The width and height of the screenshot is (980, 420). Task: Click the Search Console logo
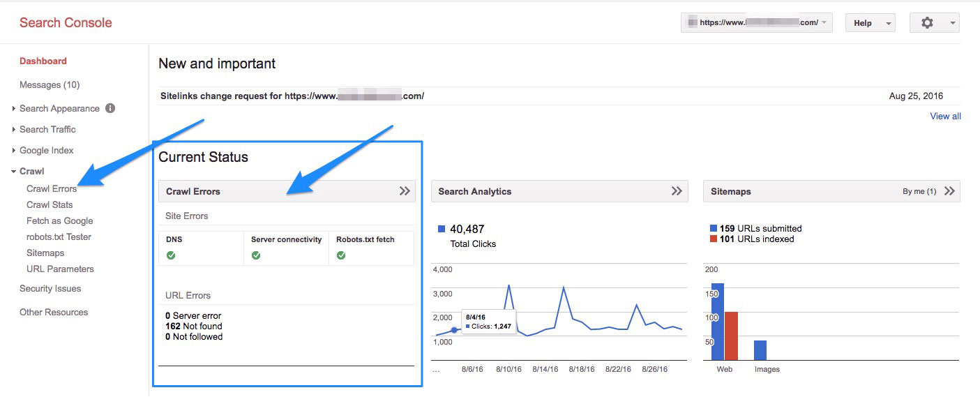tap(66, 23)
